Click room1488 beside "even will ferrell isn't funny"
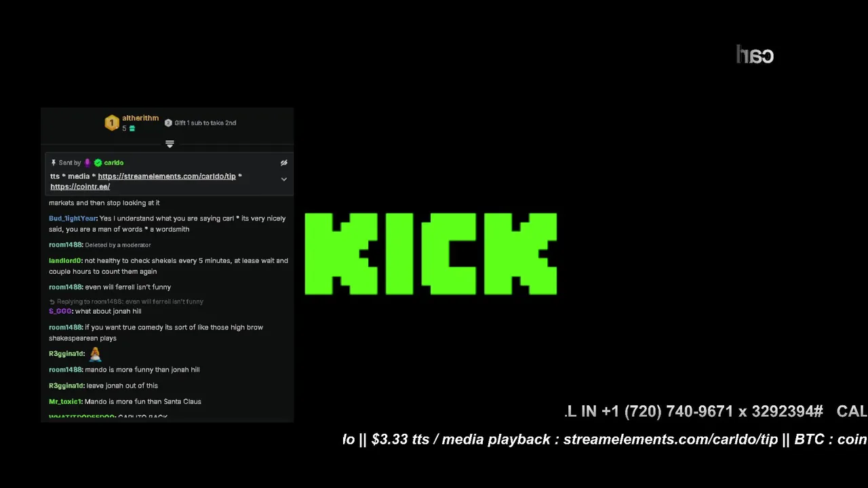Image resolution: width=868 pixels, height=488 pixels. click(66, 287)
